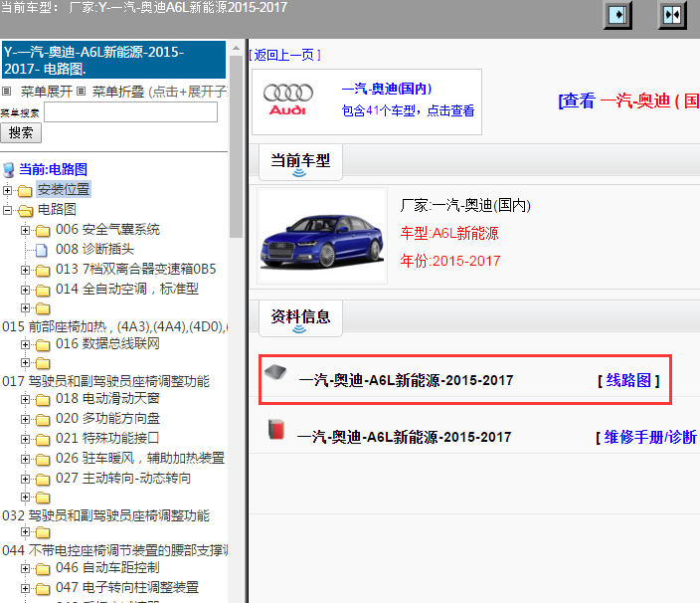Viewport: 700px width, 603px height.
Task: Click folder icon of 046 自动车距控制
Action: pyautogui.click(x=43, y=569)
